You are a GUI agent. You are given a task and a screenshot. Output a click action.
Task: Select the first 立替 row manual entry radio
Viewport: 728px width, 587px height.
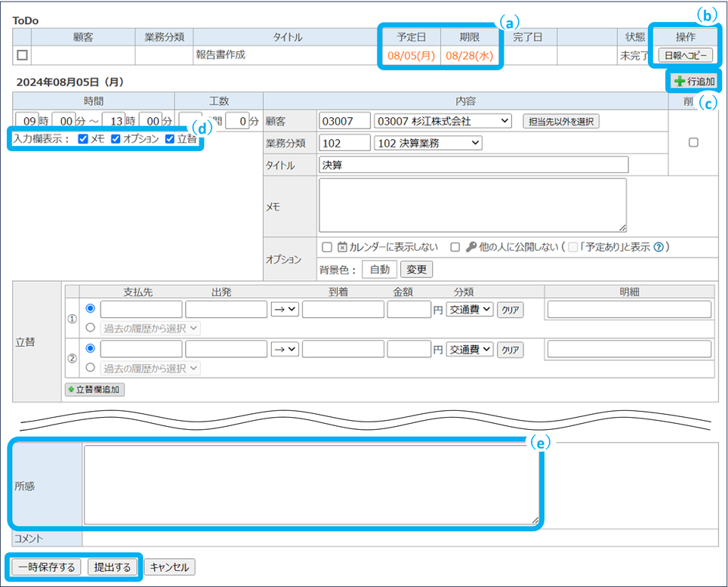91,308
